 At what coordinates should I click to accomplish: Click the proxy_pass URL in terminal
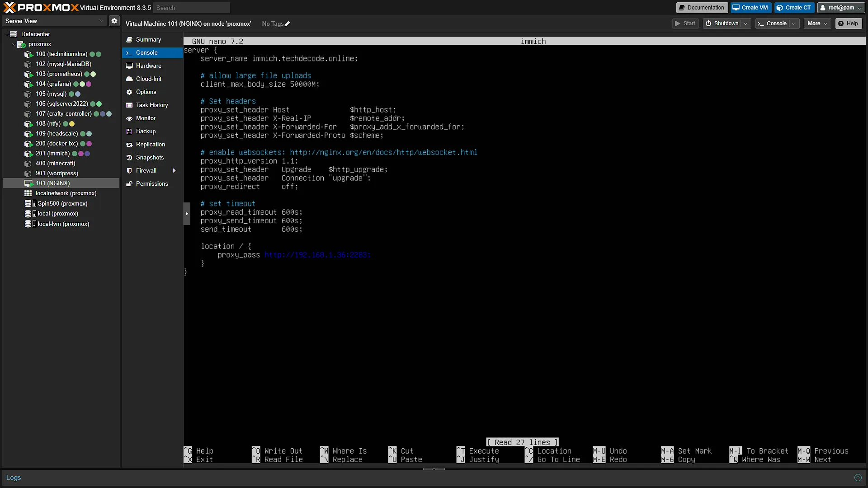coord(317,255)
